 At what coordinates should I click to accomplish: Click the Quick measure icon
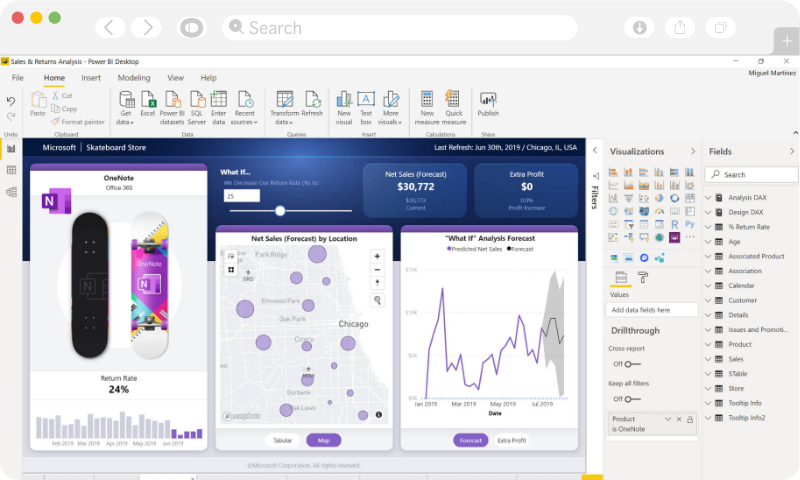pos(453,98)
